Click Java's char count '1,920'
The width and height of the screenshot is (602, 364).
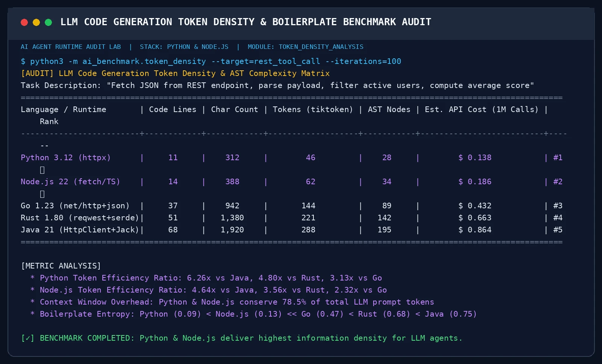coord(233,230)
